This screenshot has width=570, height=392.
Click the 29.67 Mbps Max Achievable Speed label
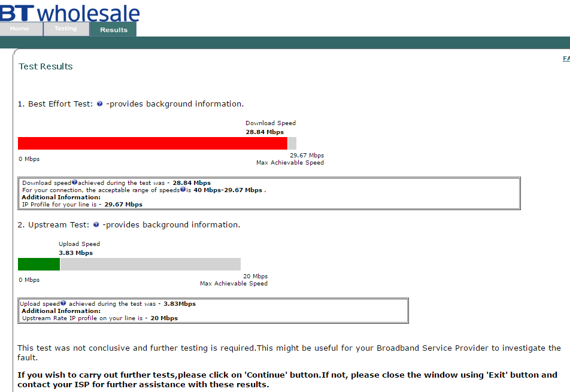click(x=290, y=159)
